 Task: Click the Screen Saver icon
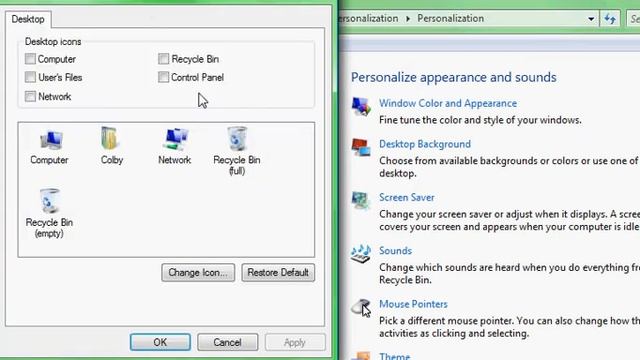(x=360, y=200)
